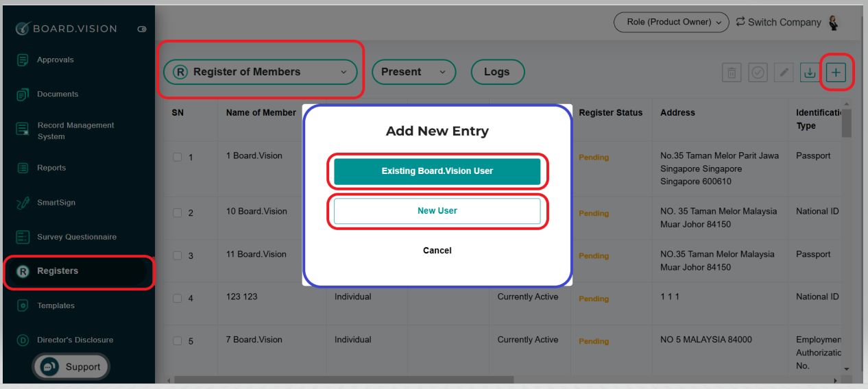Click Switch Company
Screen dimensions: 868x389
coord(778,22)
